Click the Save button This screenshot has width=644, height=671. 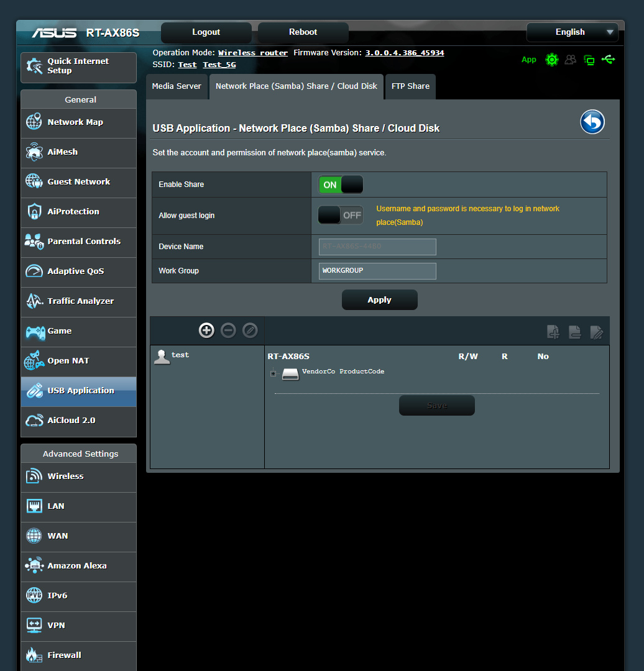coord(437,405)
